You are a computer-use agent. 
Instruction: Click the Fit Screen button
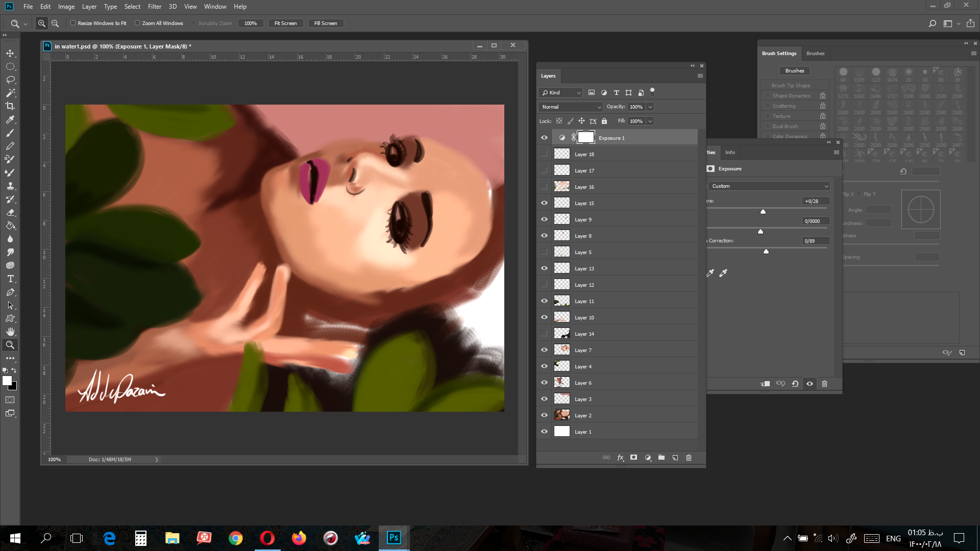point(285,23)
